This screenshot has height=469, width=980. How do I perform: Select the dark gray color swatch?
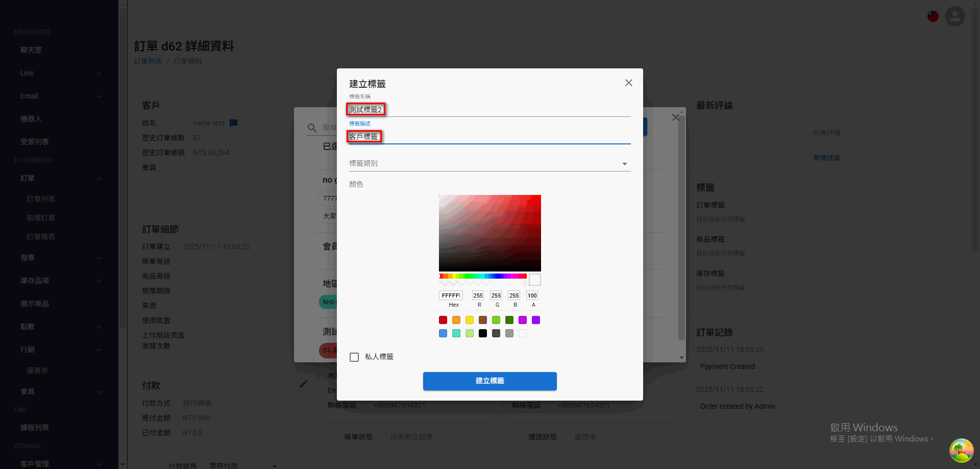coord(496,333)
